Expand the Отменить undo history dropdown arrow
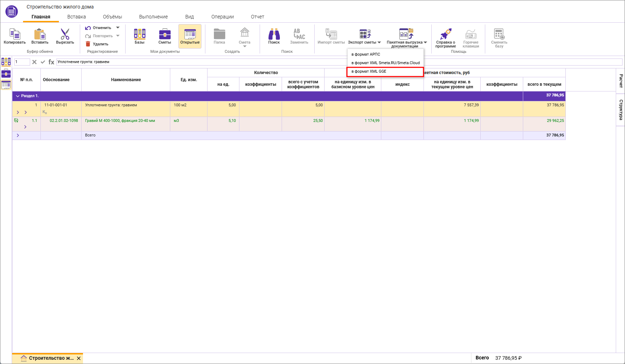 click(118, 28)
